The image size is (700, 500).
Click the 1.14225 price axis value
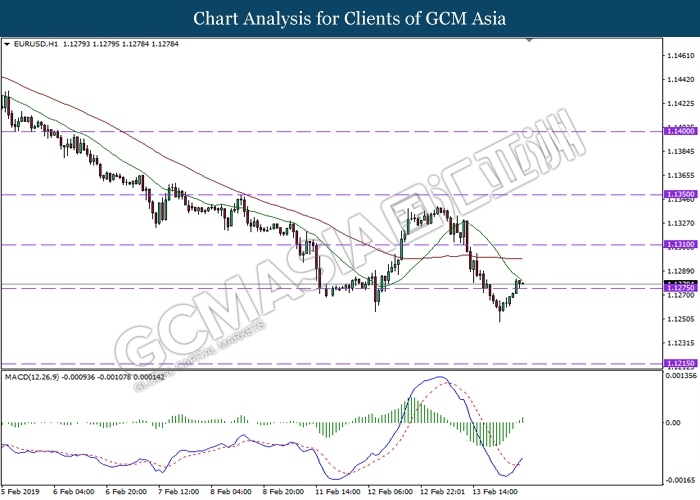pos(681,104)
